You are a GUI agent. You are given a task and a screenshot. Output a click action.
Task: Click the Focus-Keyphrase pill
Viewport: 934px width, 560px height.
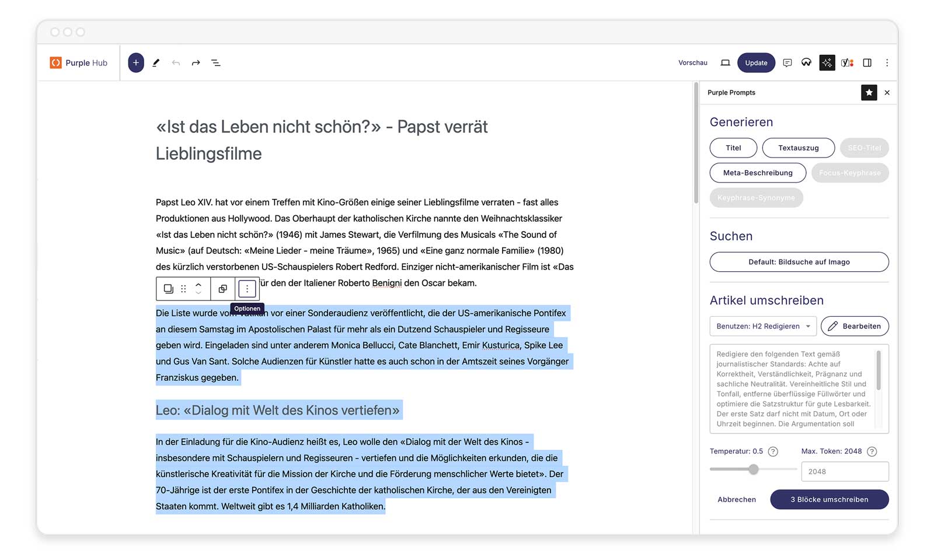850,173
